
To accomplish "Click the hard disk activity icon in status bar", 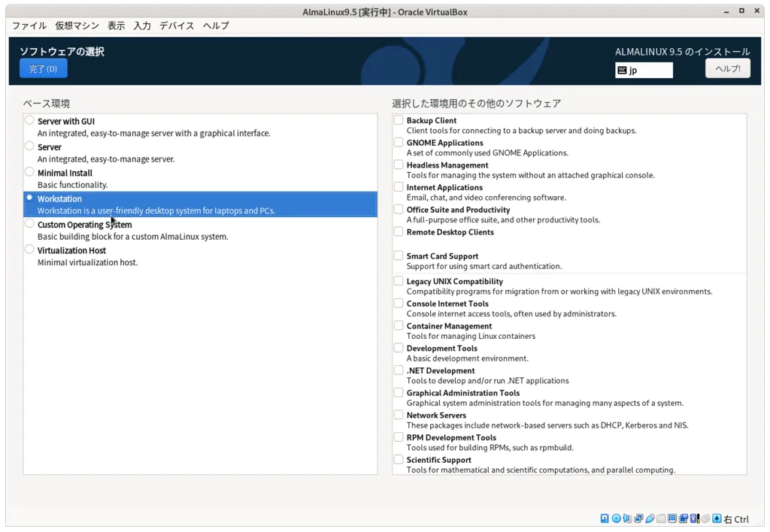I will pos(605,518).
